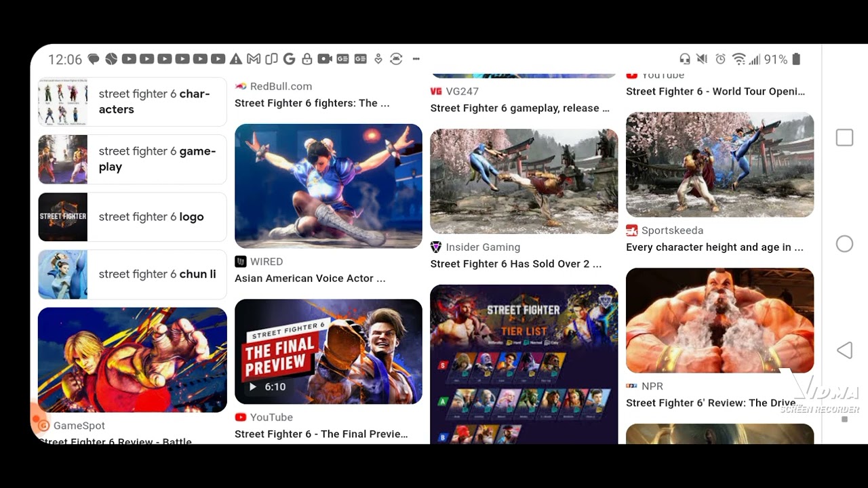This screenshot has height=488, width=868.
Task: Click the NPR source name
Action: coord(652,386)
